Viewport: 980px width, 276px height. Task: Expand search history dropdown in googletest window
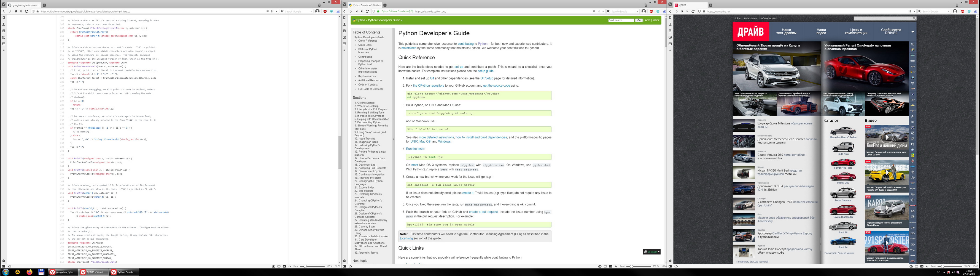(311, 11)
